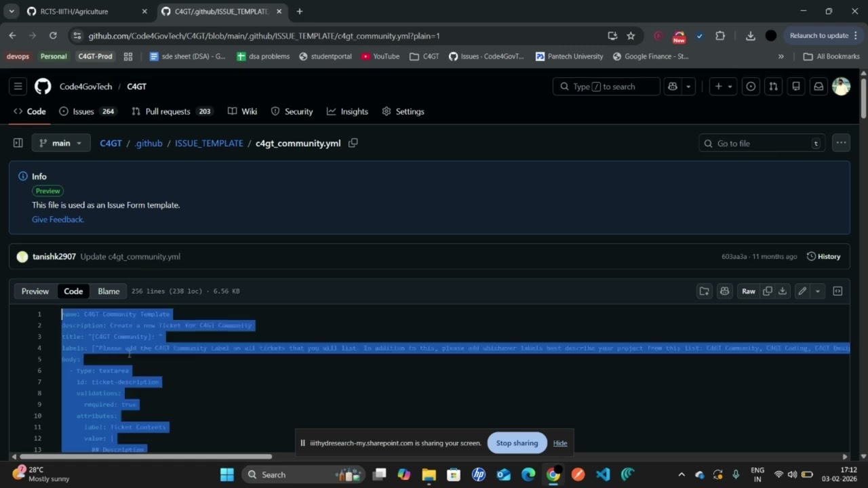Open Visual Studio Code from the taskbar
The height and width of the screenshot is (488, 868).
tap(603, 474)
